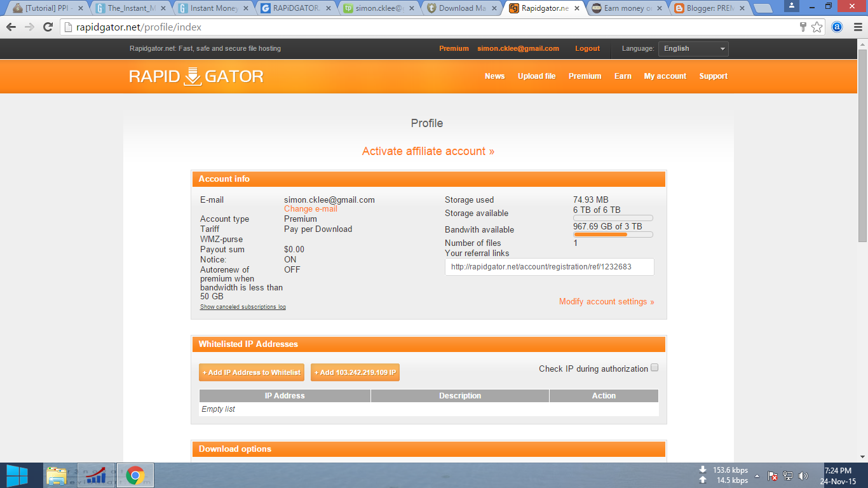Click Modify account settings link
Screen dimensions: 868x488
[x=606, y=302]
